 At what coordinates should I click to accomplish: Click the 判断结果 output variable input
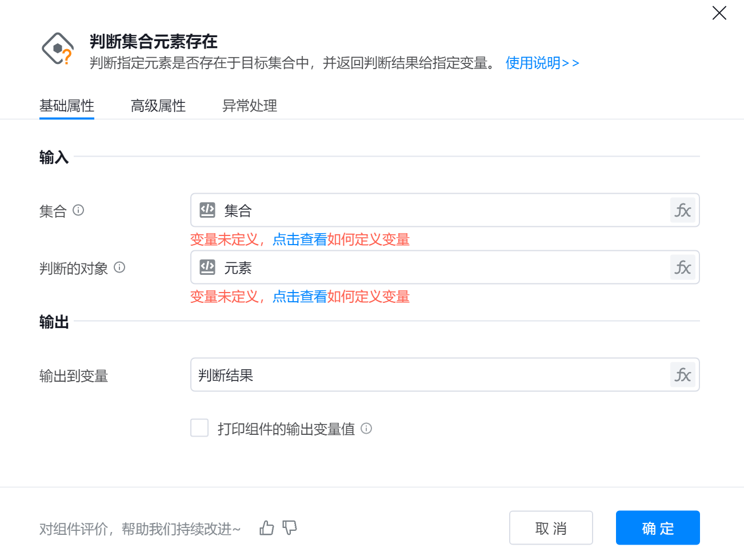click(x=429, y=375)
